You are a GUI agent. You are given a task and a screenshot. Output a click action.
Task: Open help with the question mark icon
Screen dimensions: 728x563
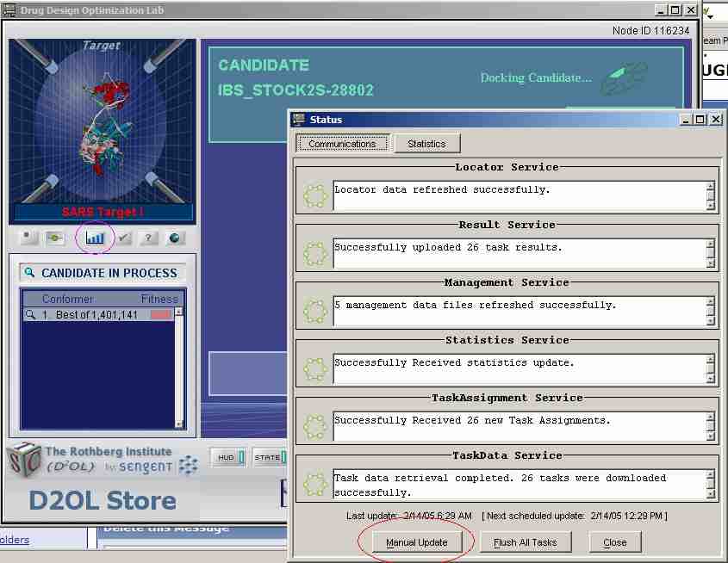click(x=149, y=238)
